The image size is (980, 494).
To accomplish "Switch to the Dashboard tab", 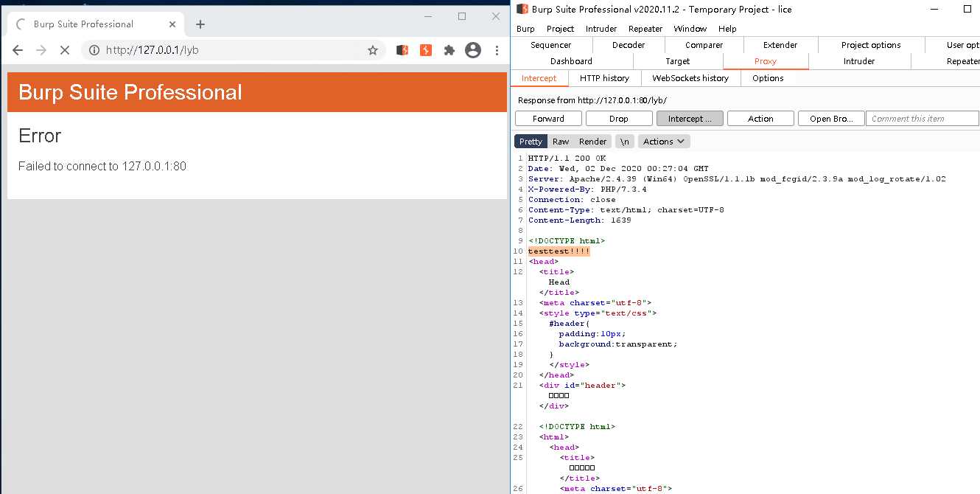I will (x=571, y=61).
